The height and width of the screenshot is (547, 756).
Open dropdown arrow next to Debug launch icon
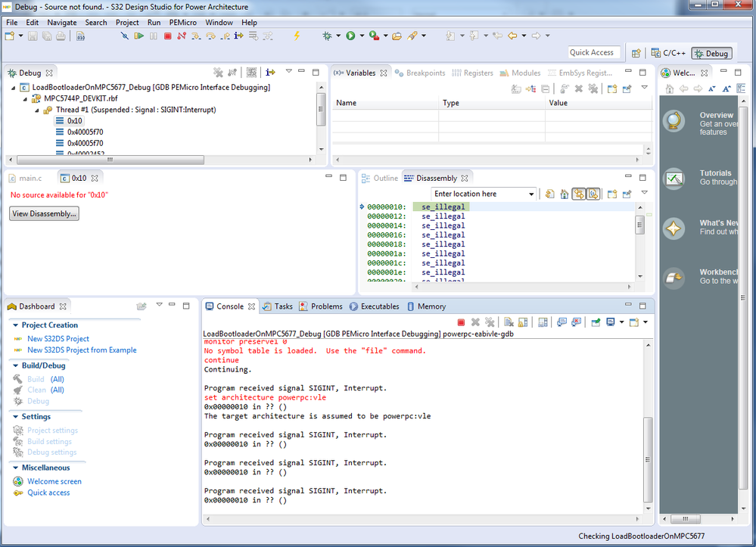338,36
